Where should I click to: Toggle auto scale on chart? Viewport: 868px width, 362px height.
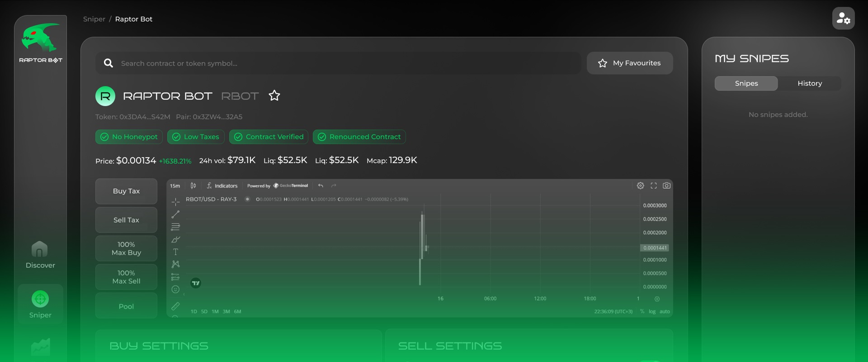pyautogui.click(x=665, y=311)
